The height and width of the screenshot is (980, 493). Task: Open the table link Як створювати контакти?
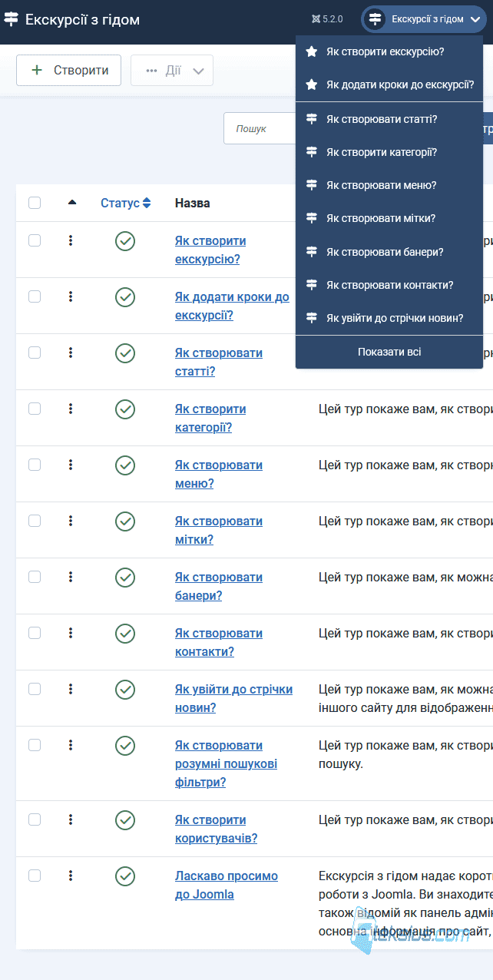tap(219, 642)
